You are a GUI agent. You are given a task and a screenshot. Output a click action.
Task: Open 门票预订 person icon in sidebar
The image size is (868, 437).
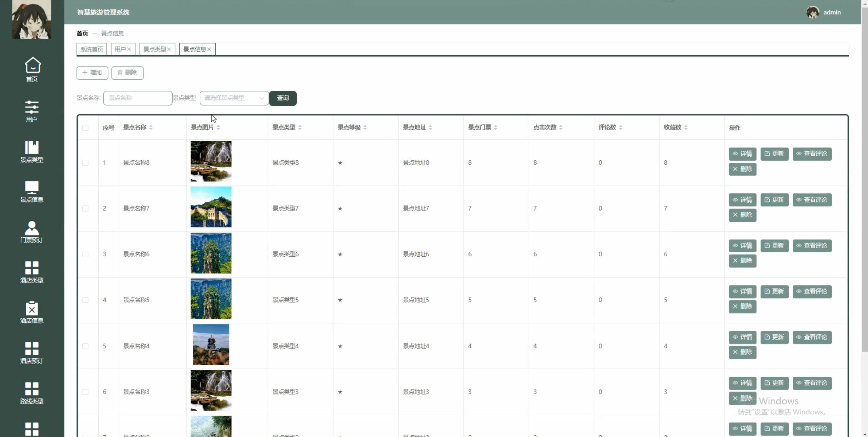(32, 228)
